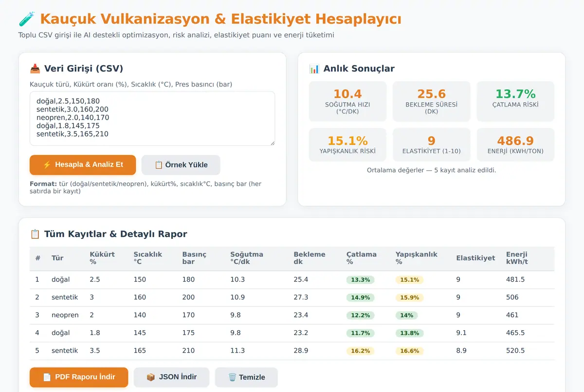Click the 14.9% cracking badge

click(361, 298)
